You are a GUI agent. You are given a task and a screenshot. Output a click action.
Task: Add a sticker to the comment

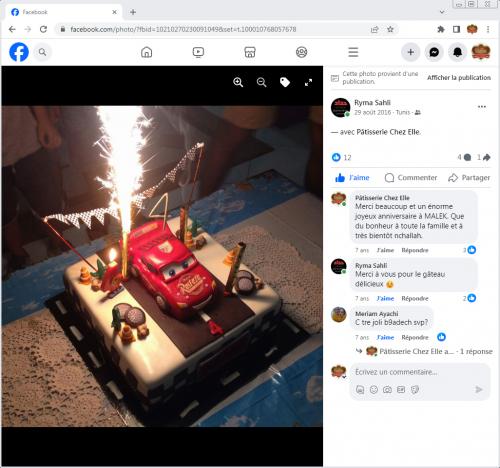pyautogui.click(x=415, y=389)
